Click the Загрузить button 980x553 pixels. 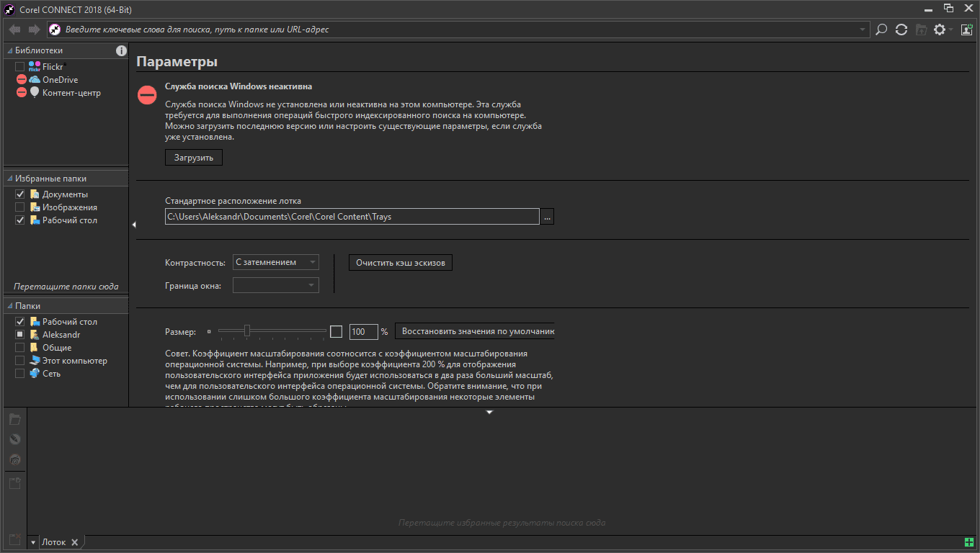coord(194,157)
